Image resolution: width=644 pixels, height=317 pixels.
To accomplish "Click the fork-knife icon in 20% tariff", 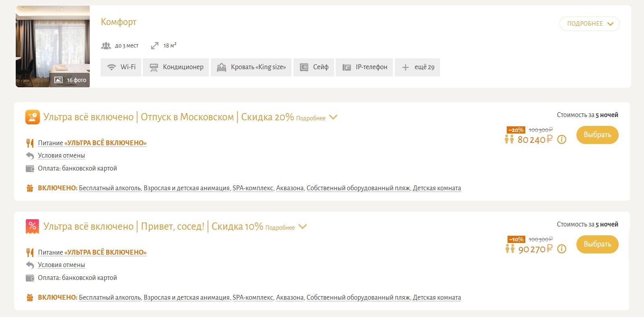I will point(30,143).
